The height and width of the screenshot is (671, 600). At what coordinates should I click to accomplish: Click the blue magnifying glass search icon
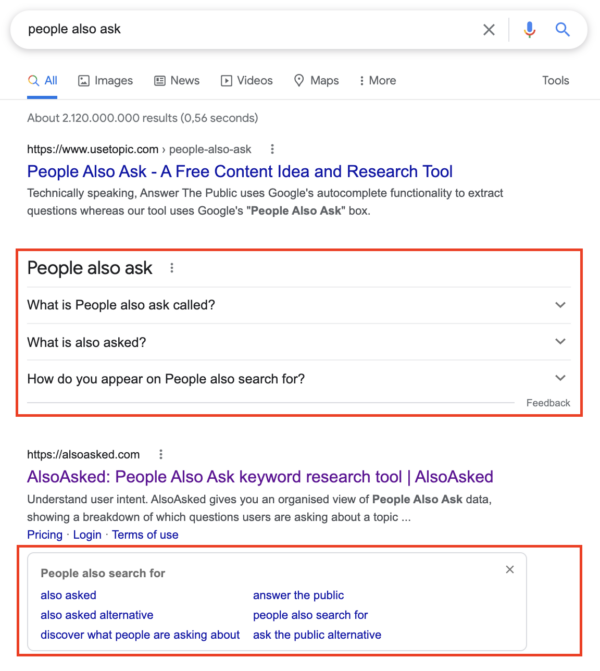pyautogui.click(x=563, y=30)
